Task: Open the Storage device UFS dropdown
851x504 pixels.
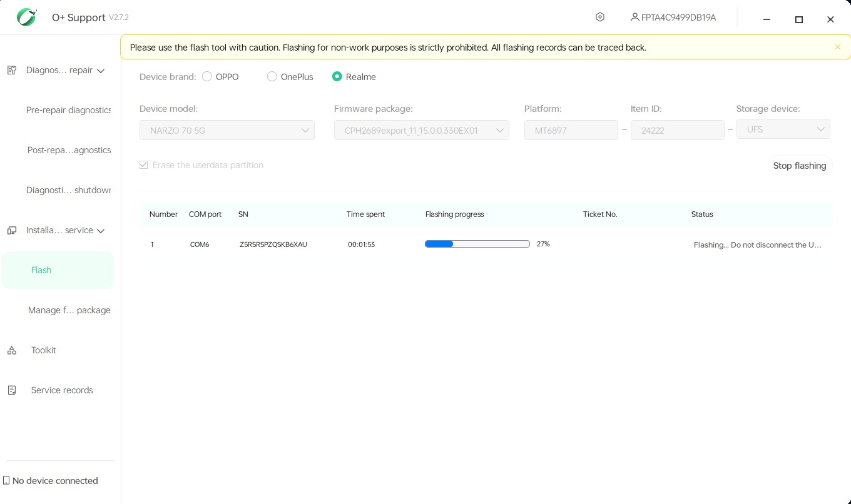Action: pyautogui.click(x=783, y=129)
